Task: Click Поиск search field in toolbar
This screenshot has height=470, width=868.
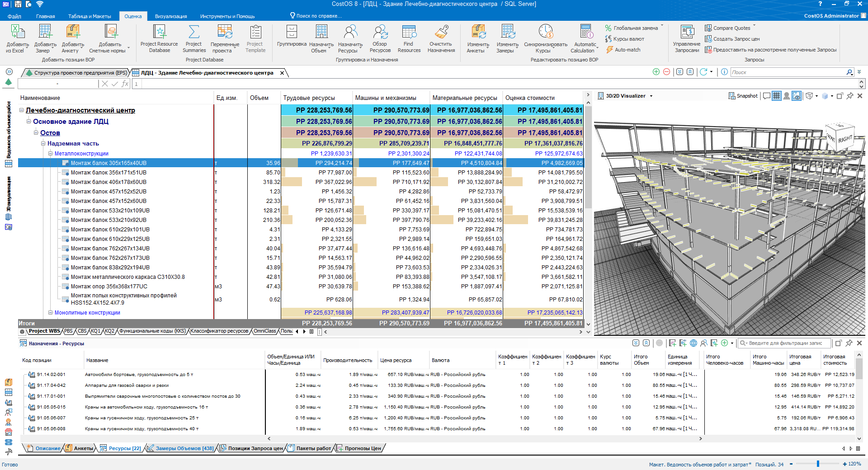Action: [788, 72]
